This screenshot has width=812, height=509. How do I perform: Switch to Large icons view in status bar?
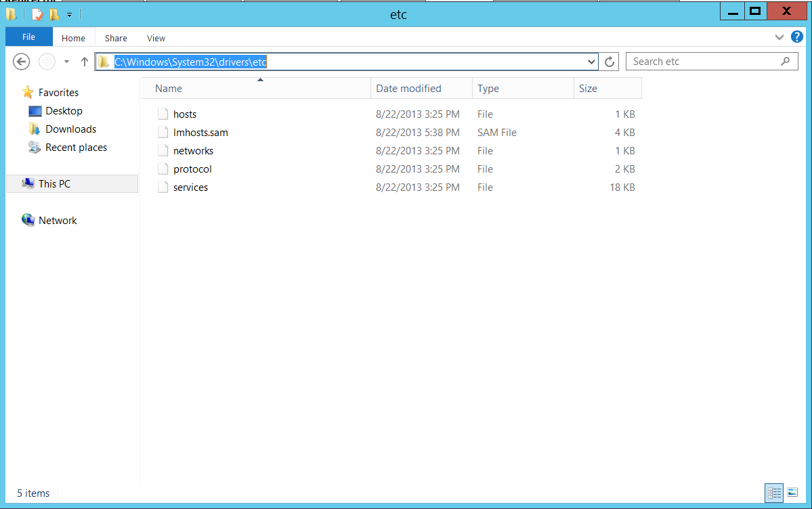792,493
